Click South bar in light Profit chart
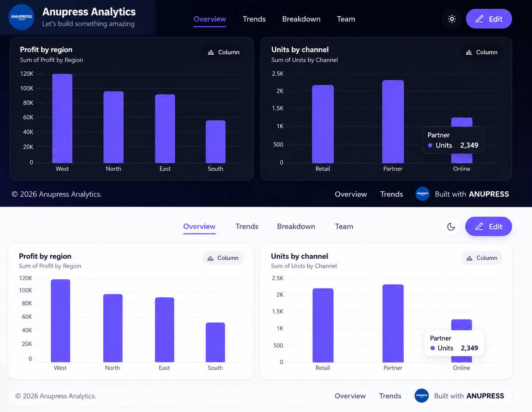This screenshot has height=412, width=532. coord(215,342)
